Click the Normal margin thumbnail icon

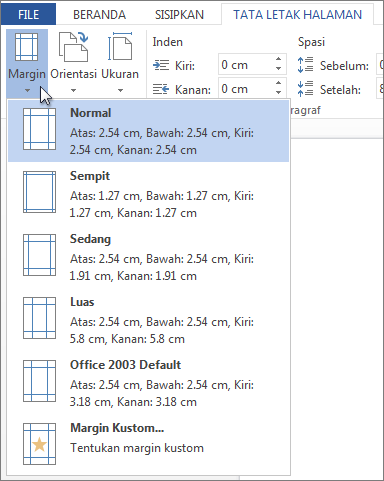click(x=39, y=129)
